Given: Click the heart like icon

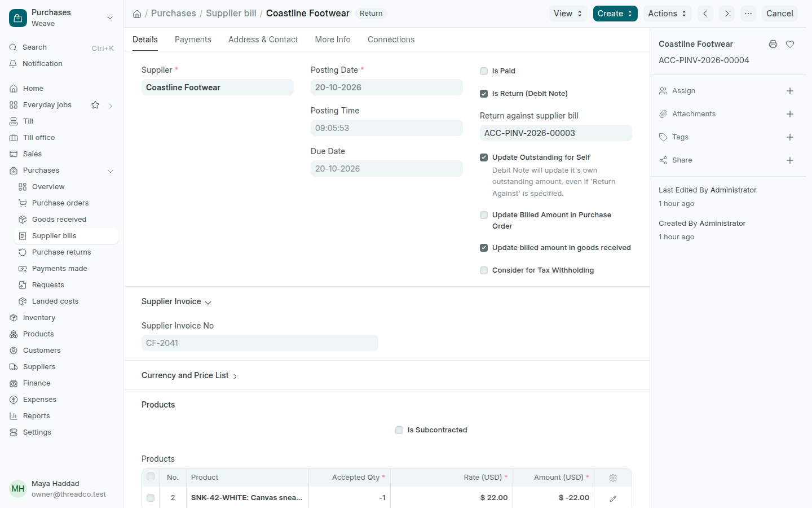Looking at the screenshot, I should 790,44.
